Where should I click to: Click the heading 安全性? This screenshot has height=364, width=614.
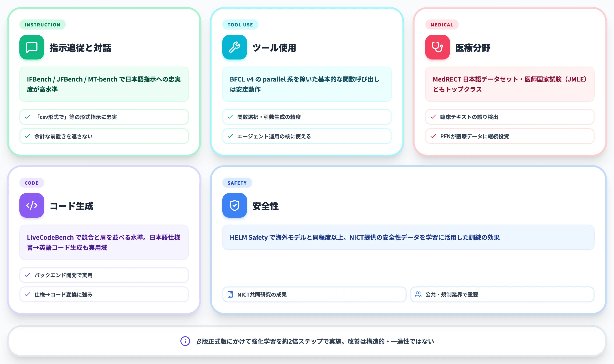pyautogui.click(x=265, y=206)
